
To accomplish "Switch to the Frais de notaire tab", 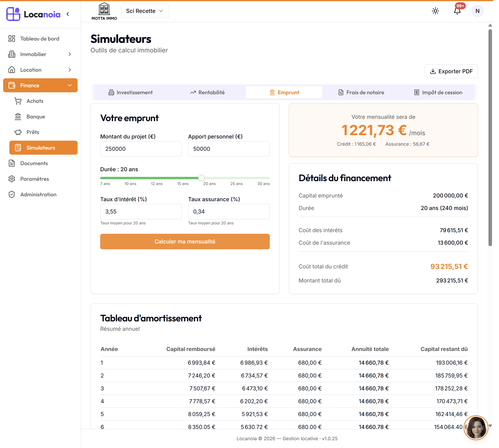I will point(361,93).
